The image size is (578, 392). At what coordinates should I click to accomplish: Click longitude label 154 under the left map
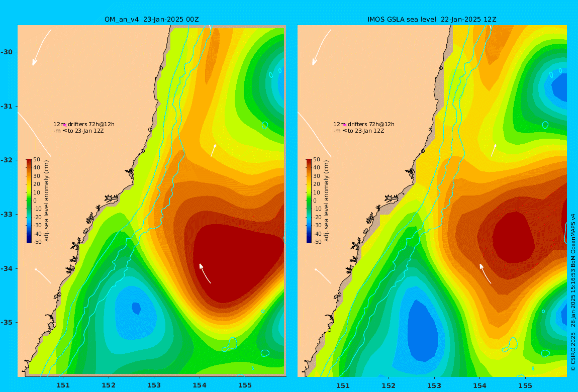200,385
